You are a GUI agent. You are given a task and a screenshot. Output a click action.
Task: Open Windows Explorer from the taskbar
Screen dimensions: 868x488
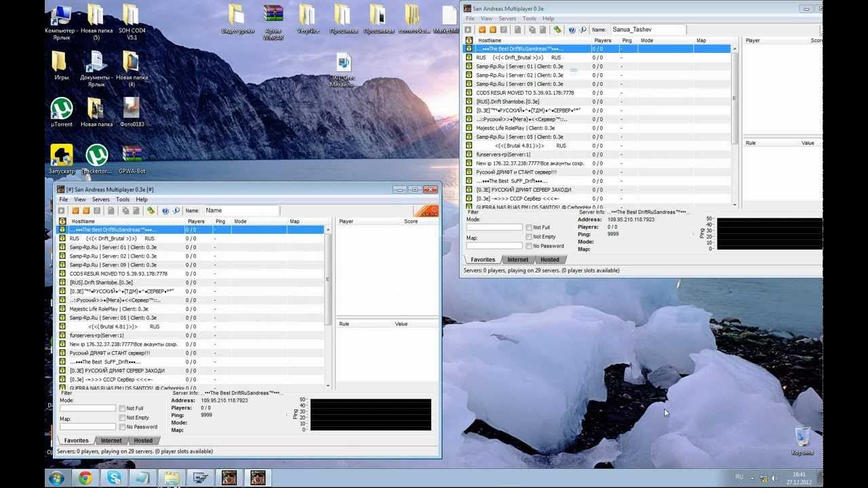tap(172, 478)
